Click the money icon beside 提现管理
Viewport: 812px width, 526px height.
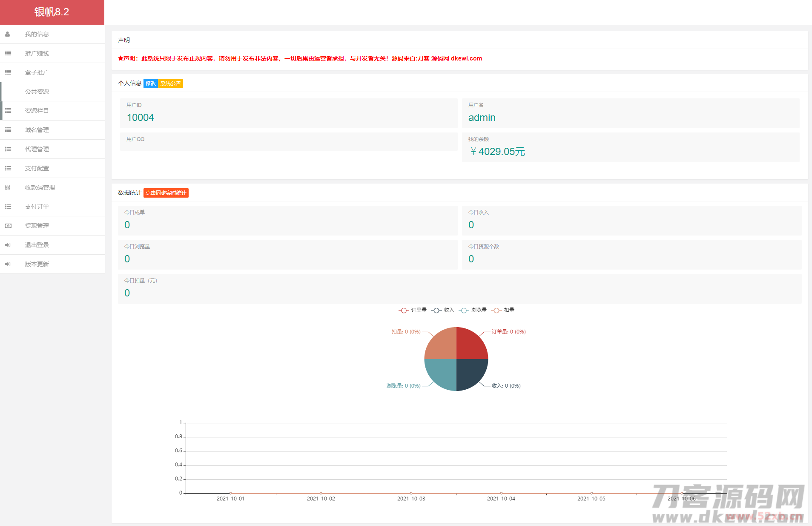[8, 226]
